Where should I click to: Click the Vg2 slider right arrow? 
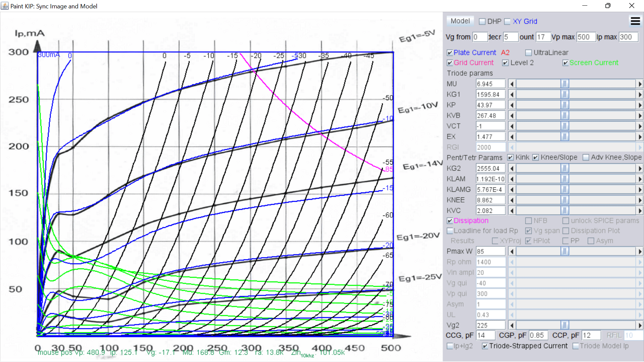(640, 325)
